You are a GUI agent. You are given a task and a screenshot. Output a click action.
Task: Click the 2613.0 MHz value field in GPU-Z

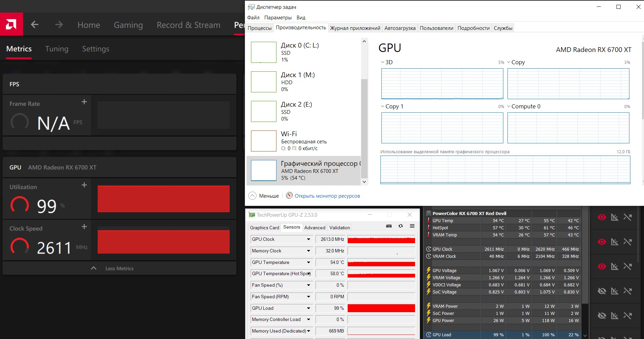(x=330, y=239)
